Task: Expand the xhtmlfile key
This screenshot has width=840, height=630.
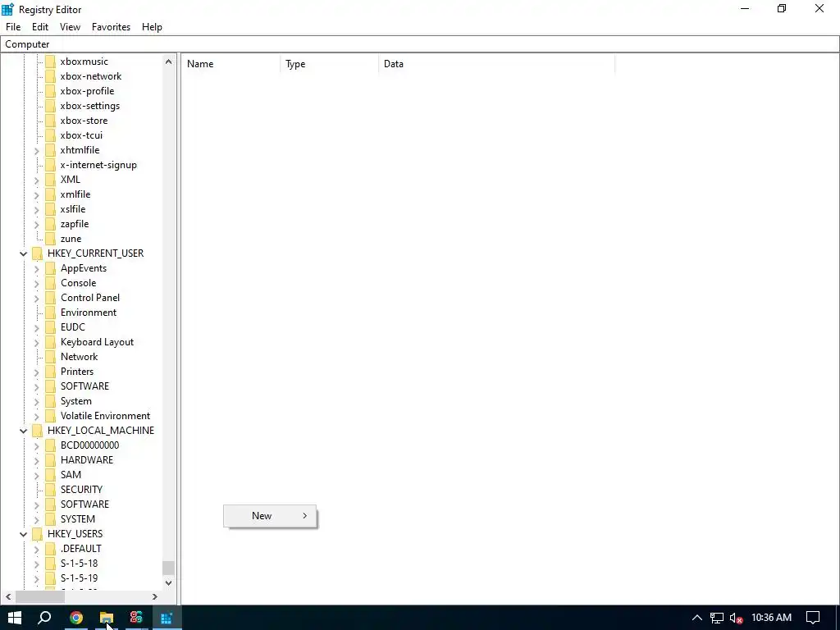Action: 36,151
